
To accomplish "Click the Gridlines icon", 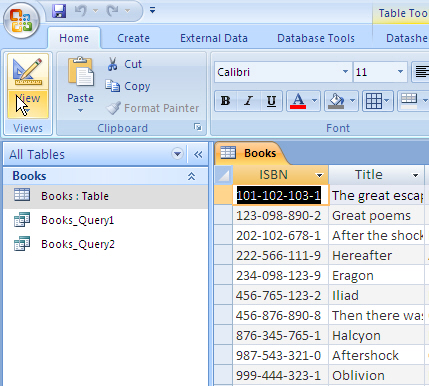I will [x=374, y=101].
